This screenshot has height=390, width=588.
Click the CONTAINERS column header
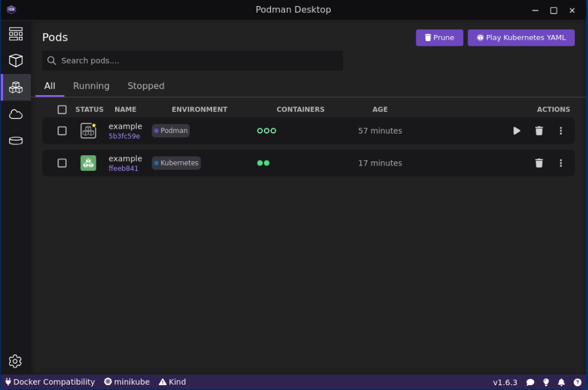pyautogui.click(x=301, y=110)
